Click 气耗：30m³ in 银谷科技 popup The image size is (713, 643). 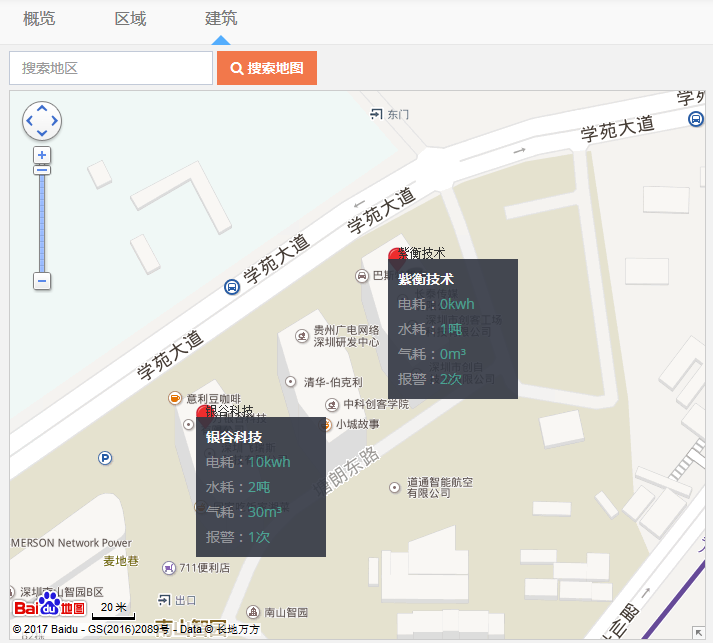coord(244,512)
